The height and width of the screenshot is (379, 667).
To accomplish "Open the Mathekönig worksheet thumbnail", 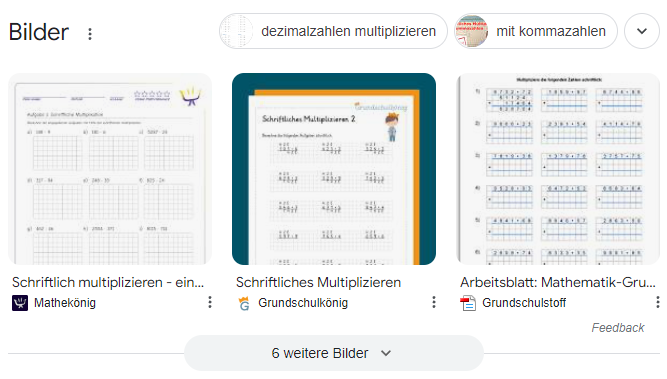I will pos(110,169).
